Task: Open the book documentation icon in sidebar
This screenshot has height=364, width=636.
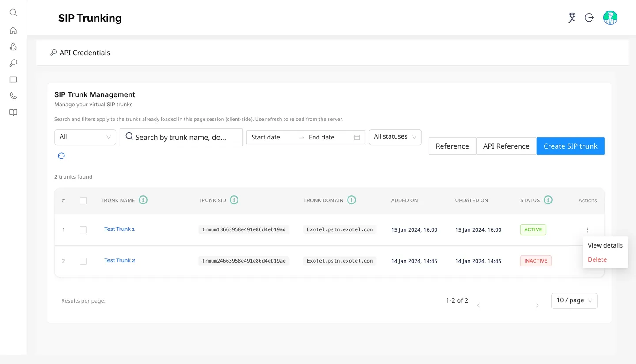Action: [13, 113]
